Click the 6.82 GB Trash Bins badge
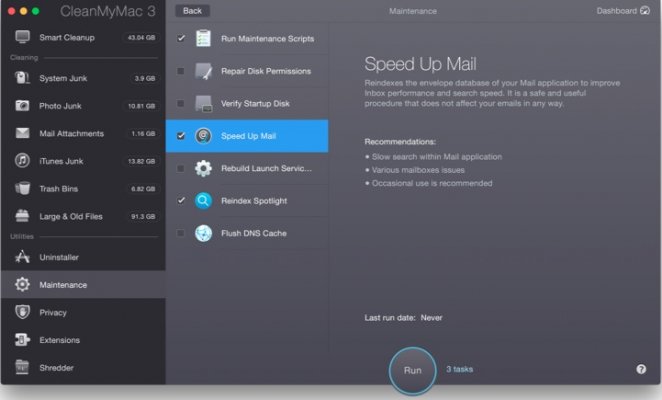 [x=143, y=188]
